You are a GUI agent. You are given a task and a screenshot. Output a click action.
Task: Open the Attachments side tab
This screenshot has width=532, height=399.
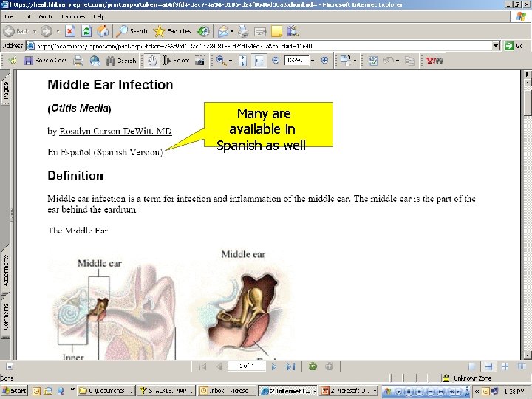(x=6, y=270)
